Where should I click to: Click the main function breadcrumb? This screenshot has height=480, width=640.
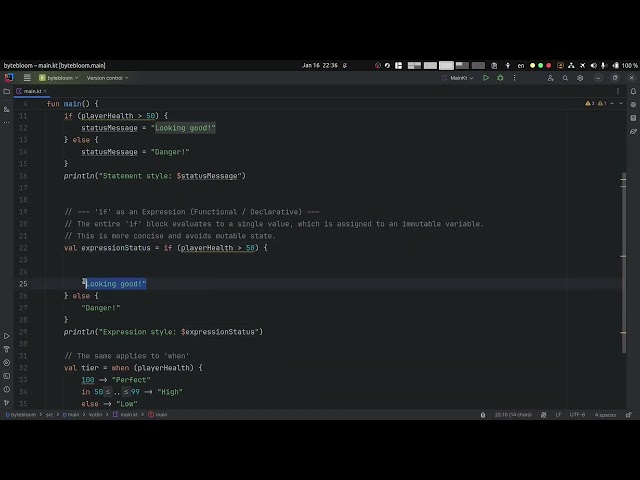(x=158, y=415)
